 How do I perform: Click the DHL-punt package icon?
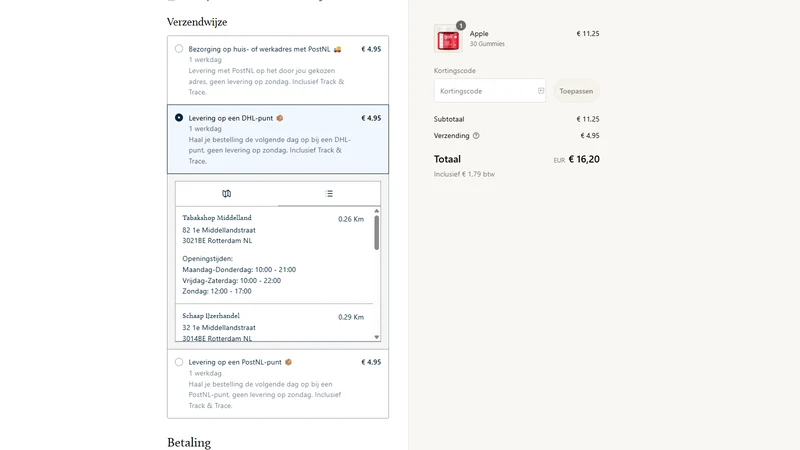coord(280,118)
